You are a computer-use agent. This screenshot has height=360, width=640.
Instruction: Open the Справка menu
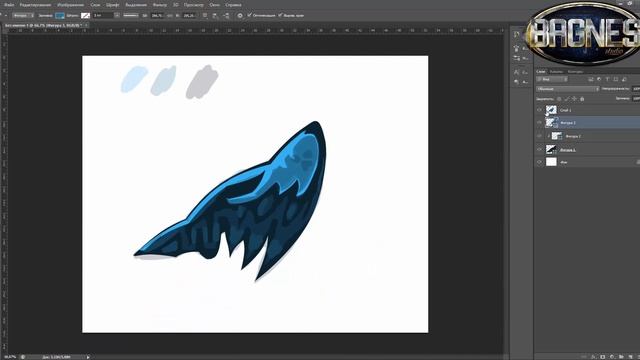click(233, 5)
